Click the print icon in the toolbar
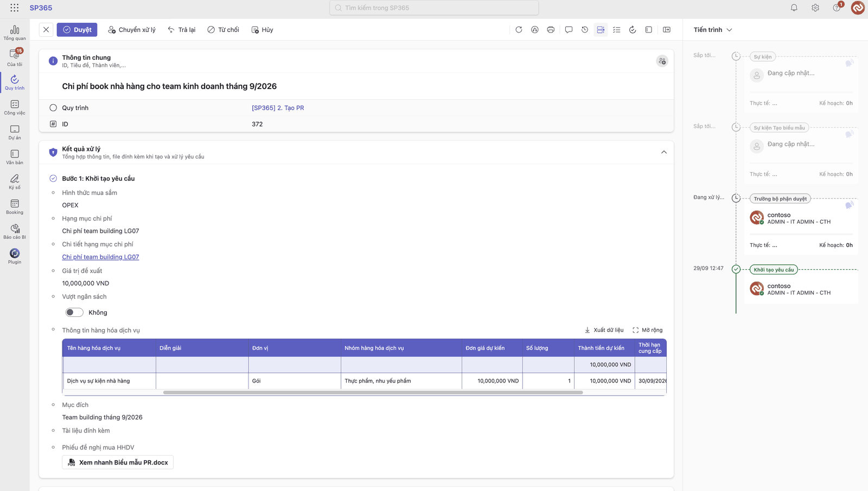 pos(551,30)
